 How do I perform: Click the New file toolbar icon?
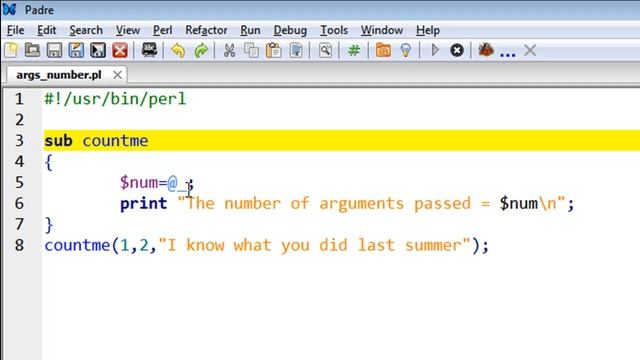pos(11,51)
